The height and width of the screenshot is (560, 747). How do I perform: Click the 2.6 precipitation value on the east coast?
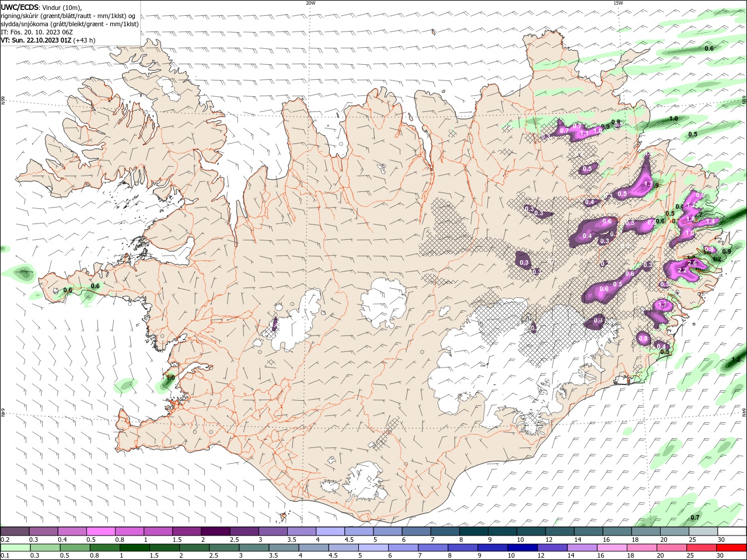[693, 263]
